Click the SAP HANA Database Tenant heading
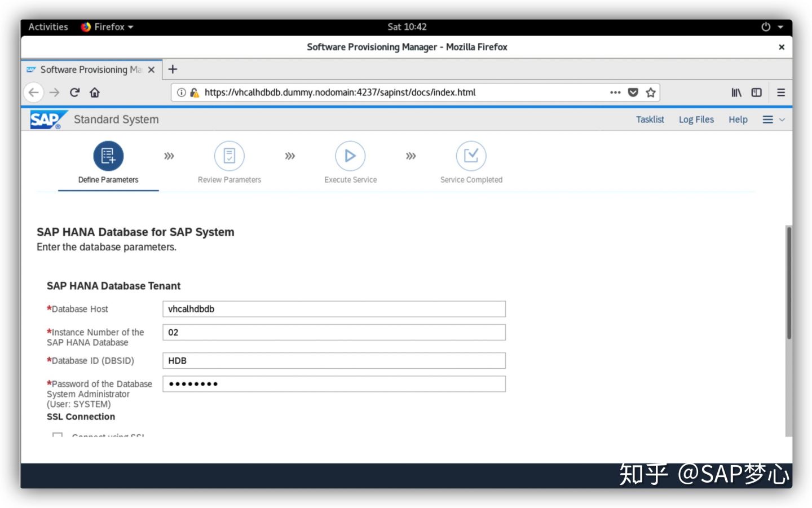Image resolution: width=812 pixels, height=508 pixels. (x=113, y=286)
